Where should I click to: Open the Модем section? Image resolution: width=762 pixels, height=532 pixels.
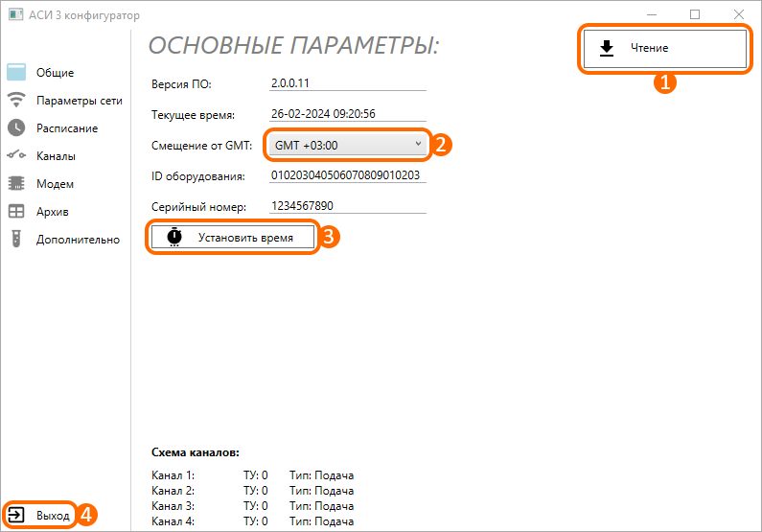click(x=55, y=184)
